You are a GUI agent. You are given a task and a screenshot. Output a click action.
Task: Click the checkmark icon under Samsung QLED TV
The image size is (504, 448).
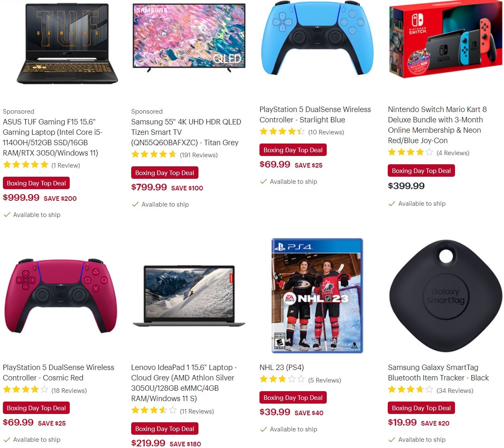pyautogui.click(x=135, y=204)
